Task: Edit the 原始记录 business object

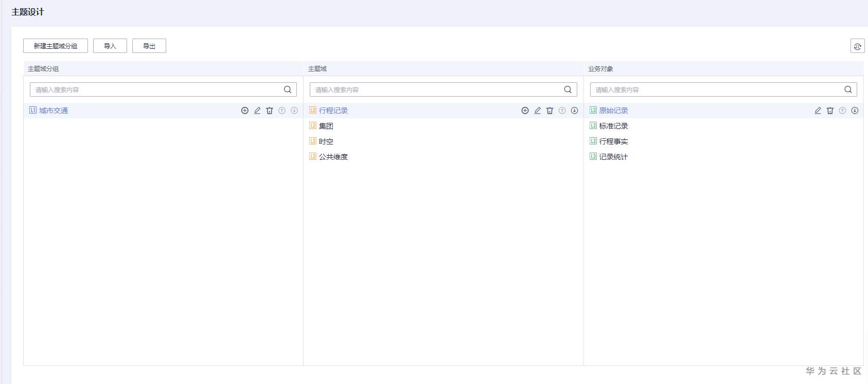Action: [x=818, y=111]
